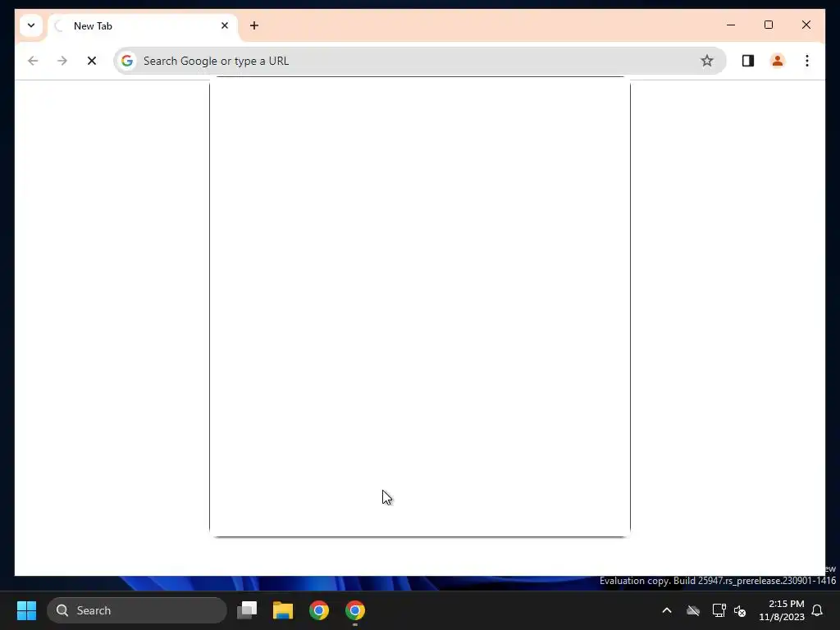Screen dimensions: 840x630
Task: Open the clock showing 2:15 PM
Action: point(782,610)
